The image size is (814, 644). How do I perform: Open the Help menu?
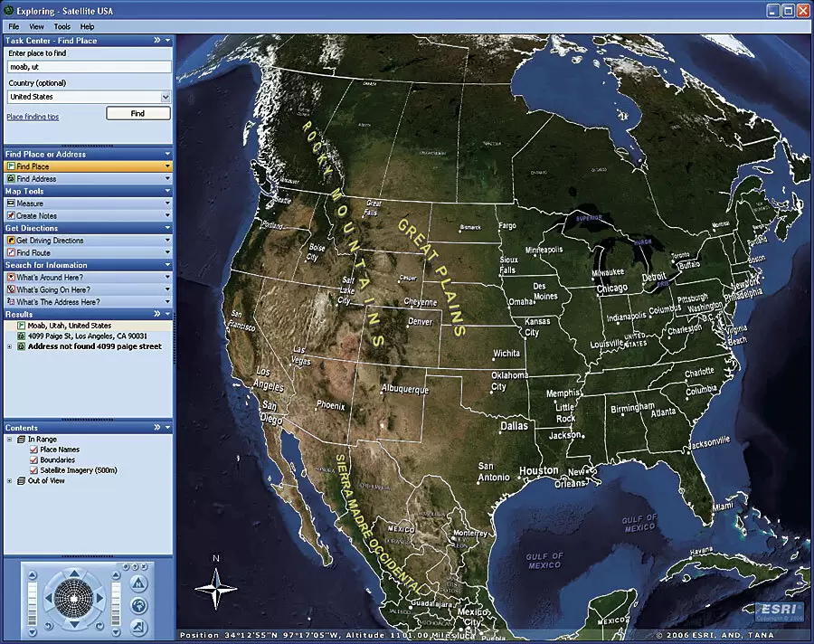coord(87,26)
